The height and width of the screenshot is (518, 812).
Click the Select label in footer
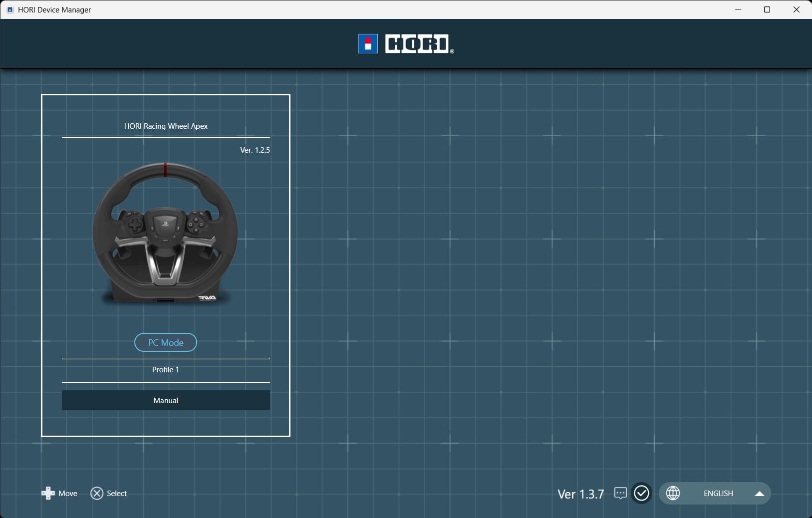pos(117,494)
